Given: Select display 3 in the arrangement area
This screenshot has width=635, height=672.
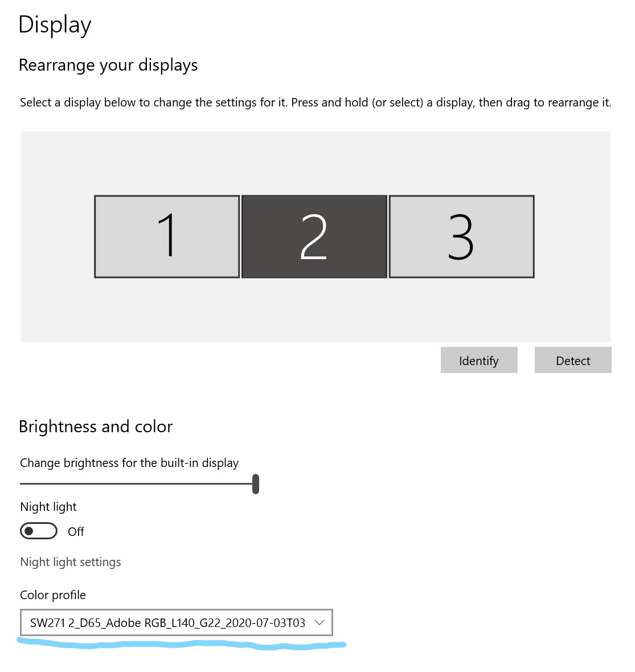Looking at the screenshot, I should point(461,236).
